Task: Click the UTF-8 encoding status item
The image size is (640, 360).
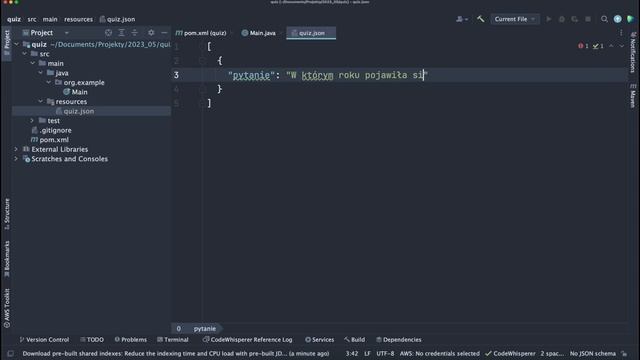Action: (385, 353)
